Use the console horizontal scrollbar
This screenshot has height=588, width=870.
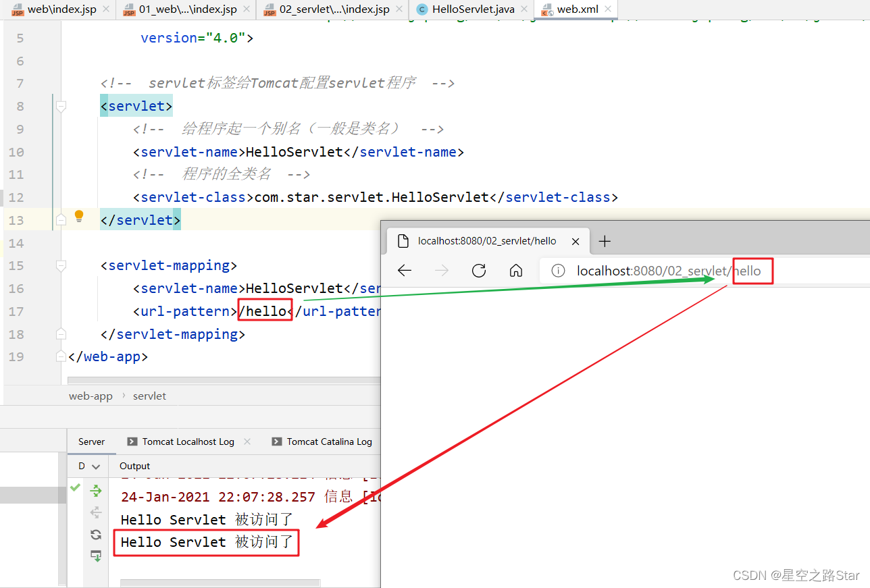click(x=220, y=583)
